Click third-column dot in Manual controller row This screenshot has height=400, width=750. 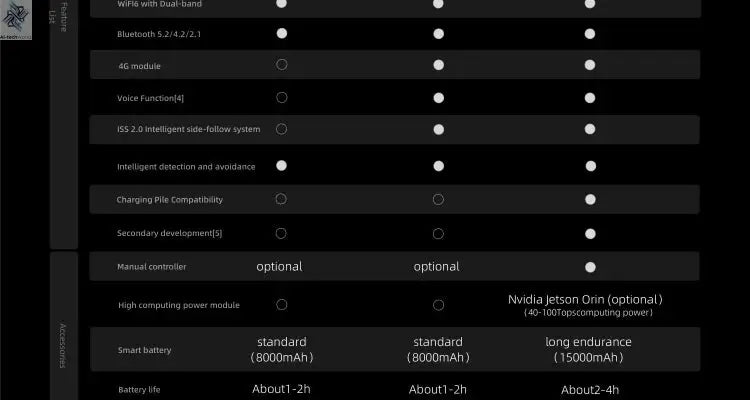coord(590,267)
